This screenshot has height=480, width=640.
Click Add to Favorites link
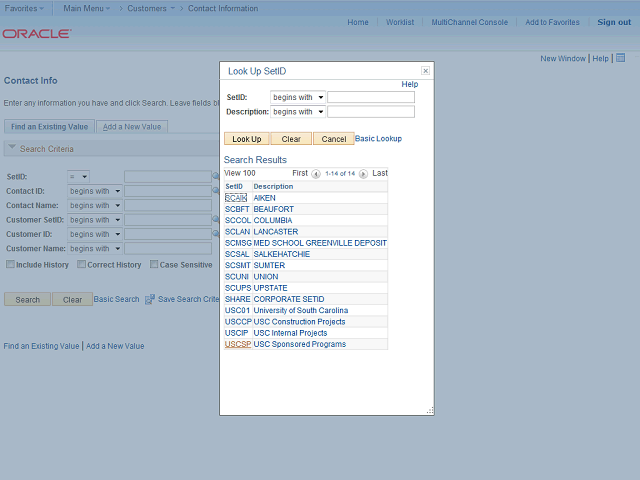pos(552,22)
